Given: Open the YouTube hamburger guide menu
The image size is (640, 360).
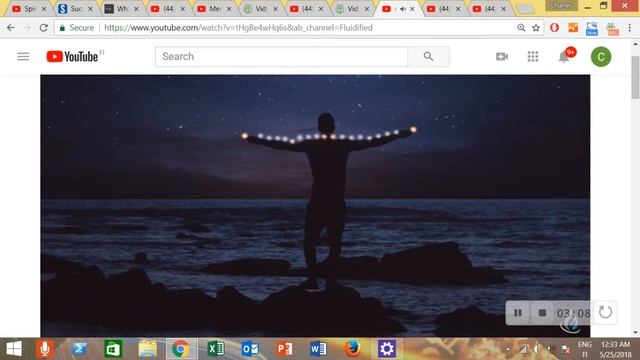Looking at the screenshot, I should (x=23, y=56).
